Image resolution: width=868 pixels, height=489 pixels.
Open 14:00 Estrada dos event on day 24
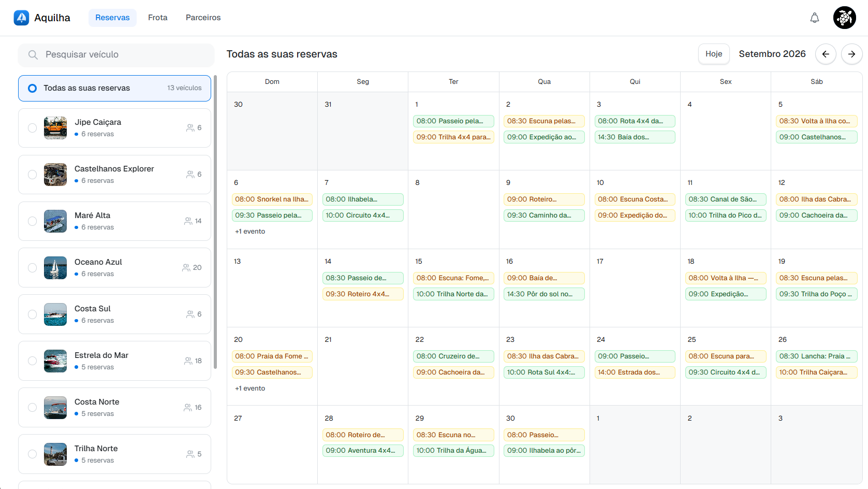[635, 372]
